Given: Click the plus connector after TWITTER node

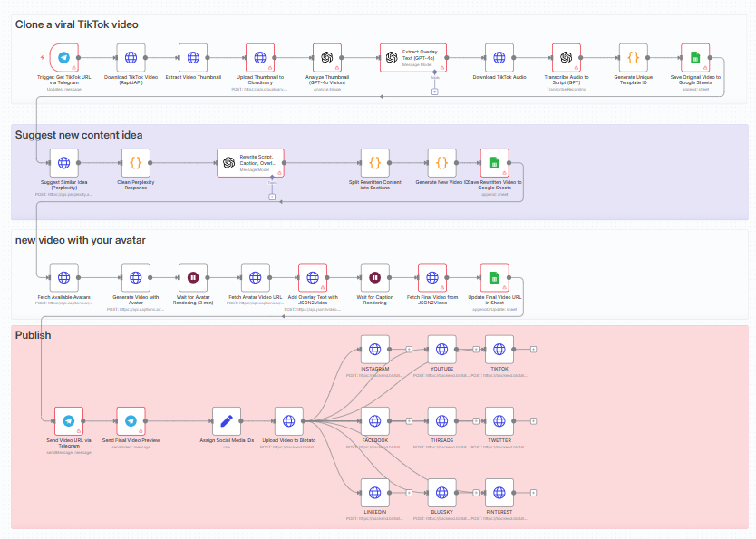Looking at the screenshot, I should (x=533, y=420).
